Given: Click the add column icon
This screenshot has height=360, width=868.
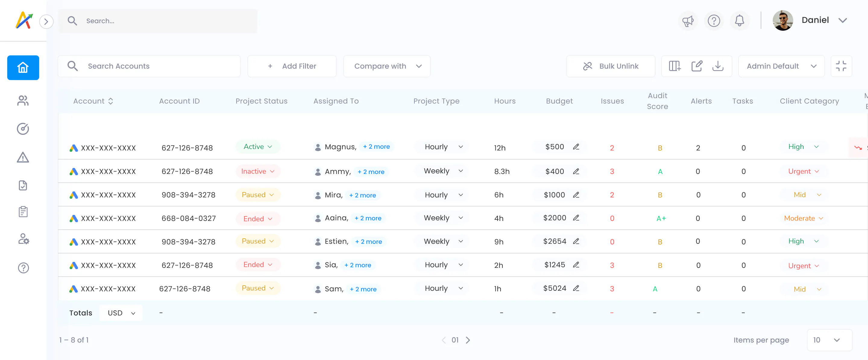Looking at the screenshot, I should (x=675, y=66).
